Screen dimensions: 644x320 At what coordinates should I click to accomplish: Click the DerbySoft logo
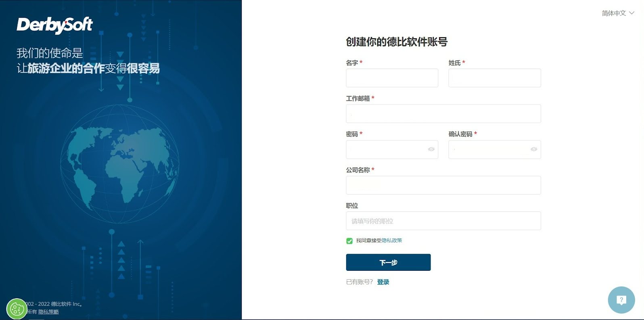click(54, 25)
